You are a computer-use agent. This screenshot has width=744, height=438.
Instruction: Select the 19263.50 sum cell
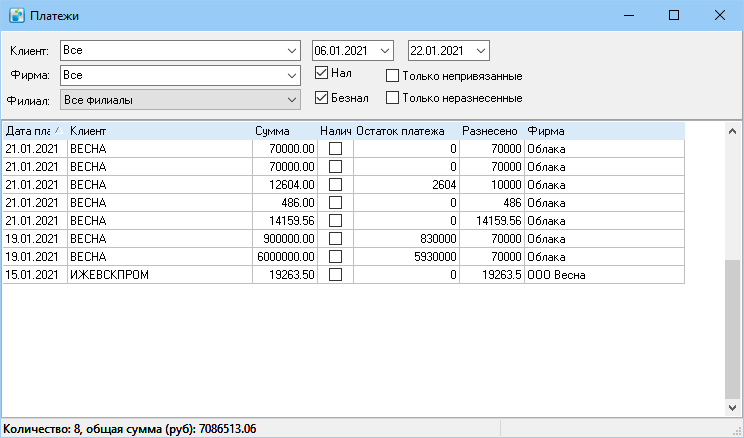point(285,275)
